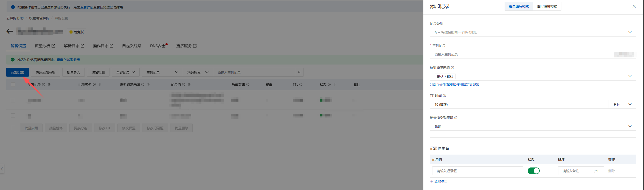
Task: Click the 请输入记录值 input field
Action: 477,171
